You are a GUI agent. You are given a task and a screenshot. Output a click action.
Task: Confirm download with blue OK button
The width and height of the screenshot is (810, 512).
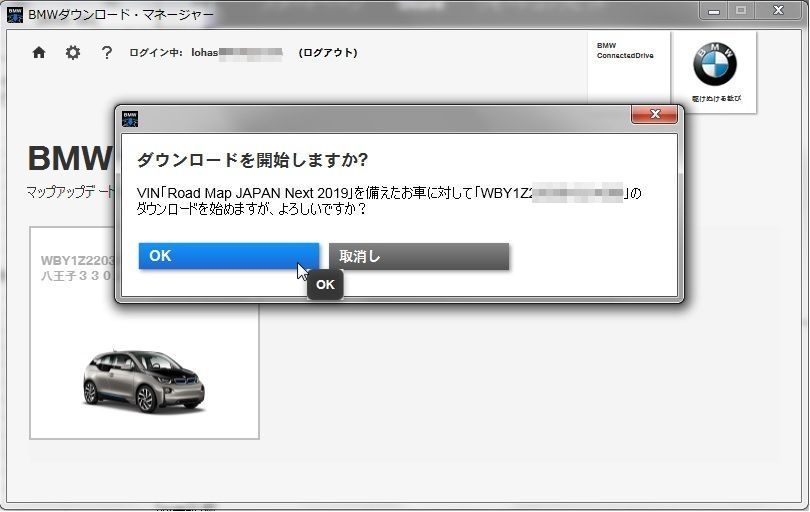click(x=229, y=256)
